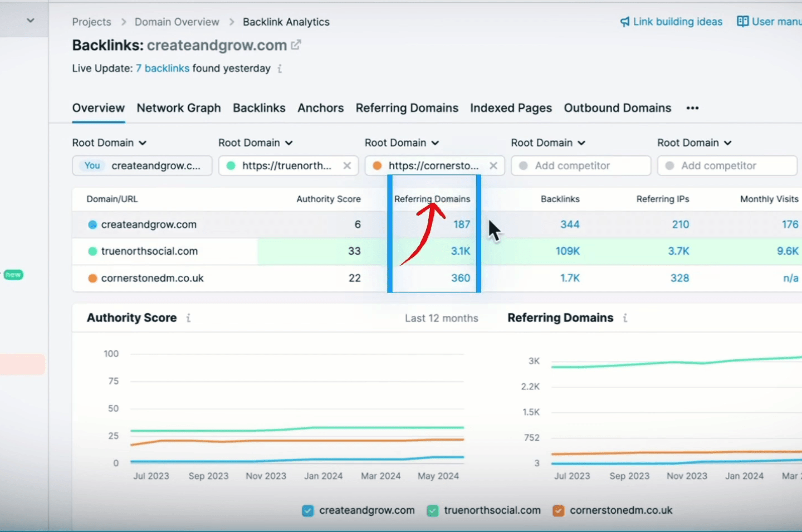Open Root Domain dropdown above truenorth field

pyautogui.click(x=256, y=143)
